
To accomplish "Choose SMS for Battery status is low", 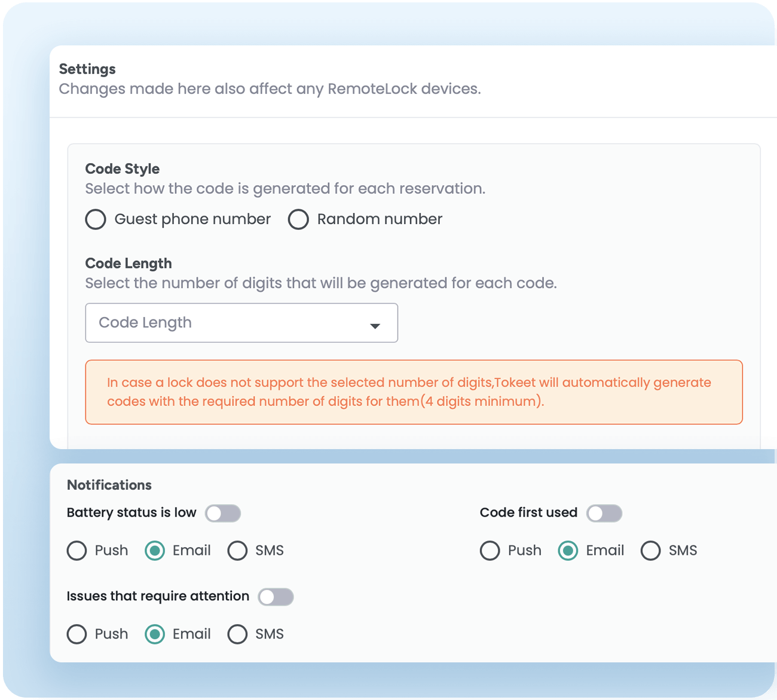I will (237, 550).
